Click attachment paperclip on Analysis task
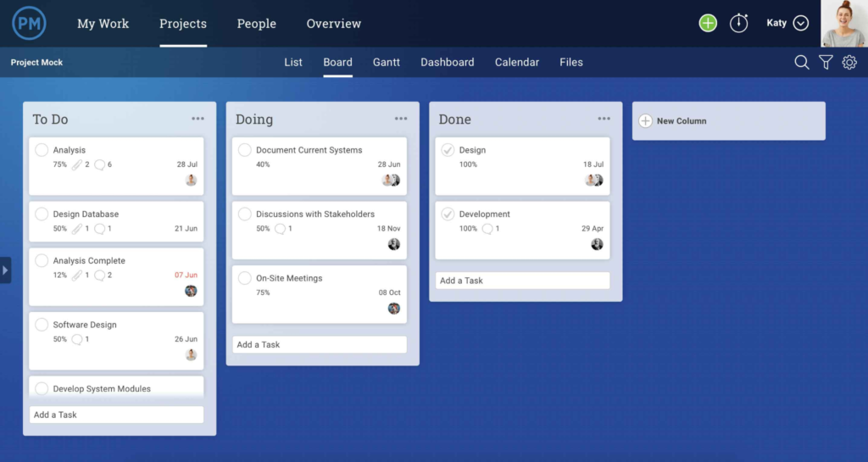Screen dimensions: 868x462 tap(77, 164)
